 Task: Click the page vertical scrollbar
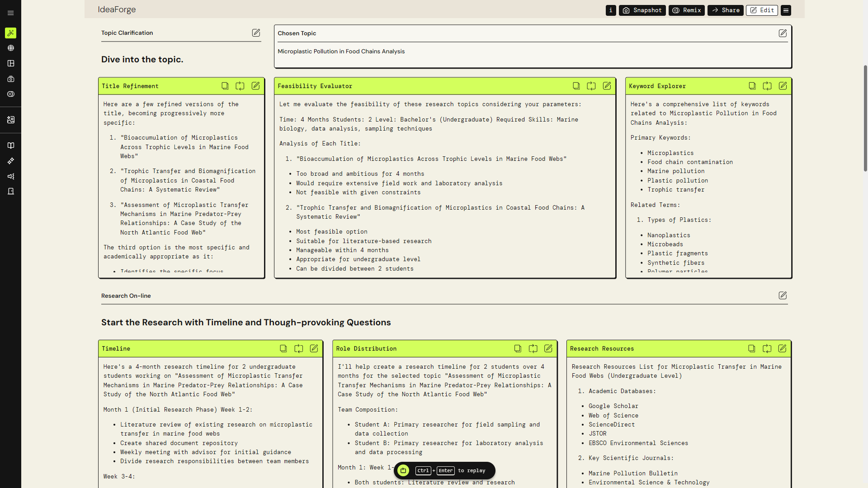click(x=865, y=118)
